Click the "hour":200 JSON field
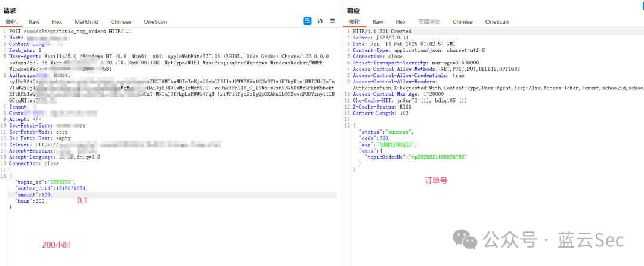The image size is (644, 266). (x=30, y=201)
